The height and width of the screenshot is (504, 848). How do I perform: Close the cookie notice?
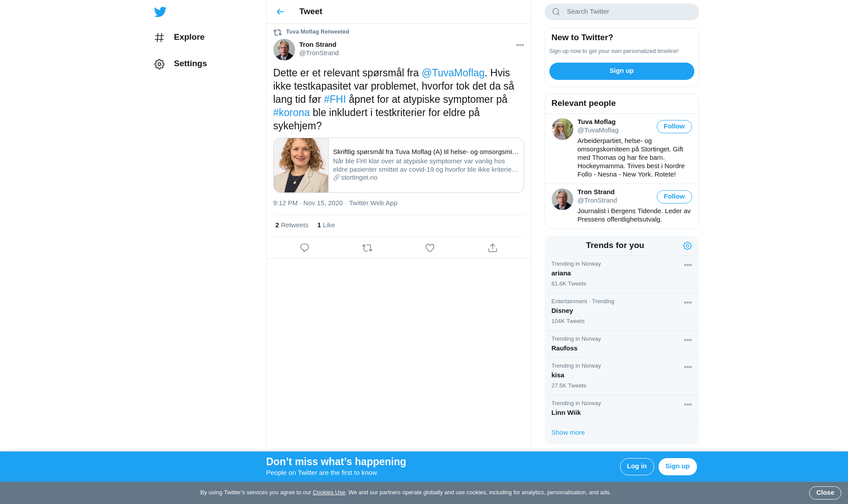click(825, 493)
